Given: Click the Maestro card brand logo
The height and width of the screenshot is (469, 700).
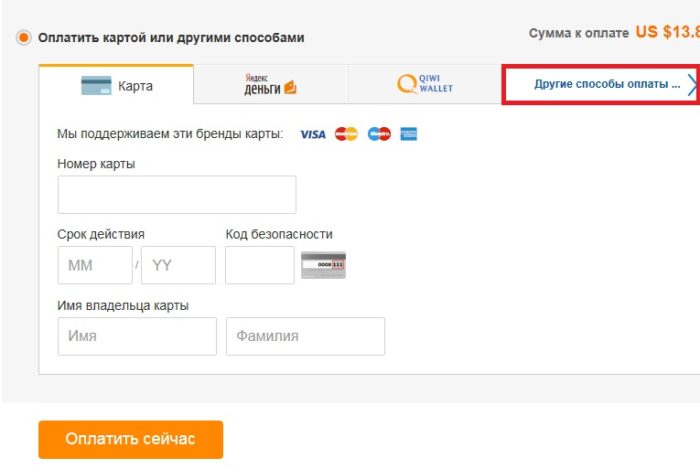Looking at the screenshot, I should coord(379,134).
